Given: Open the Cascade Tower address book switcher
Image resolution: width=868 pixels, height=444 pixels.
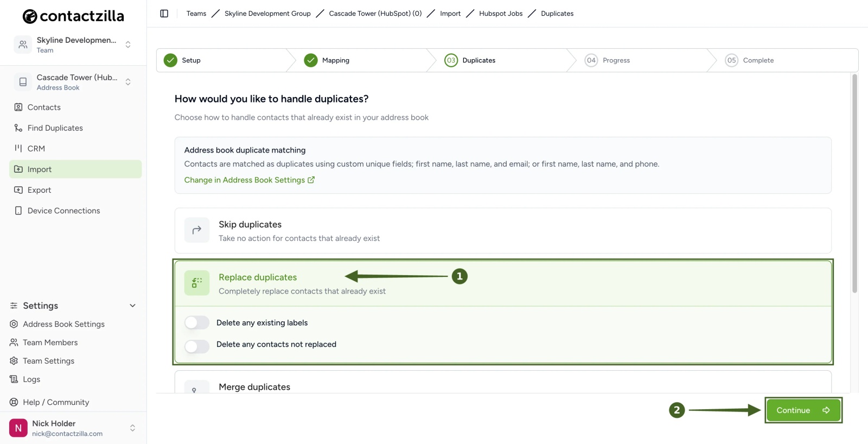Looking at the screenshot, I should (x=128, y=82).
